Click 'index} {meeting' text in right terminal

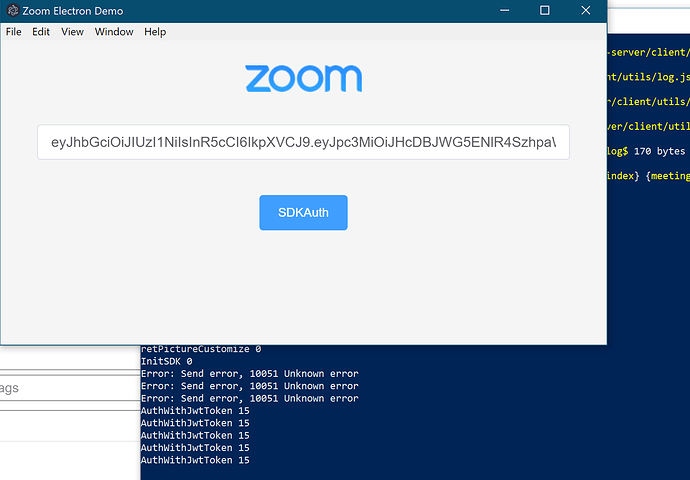[649, 176]
